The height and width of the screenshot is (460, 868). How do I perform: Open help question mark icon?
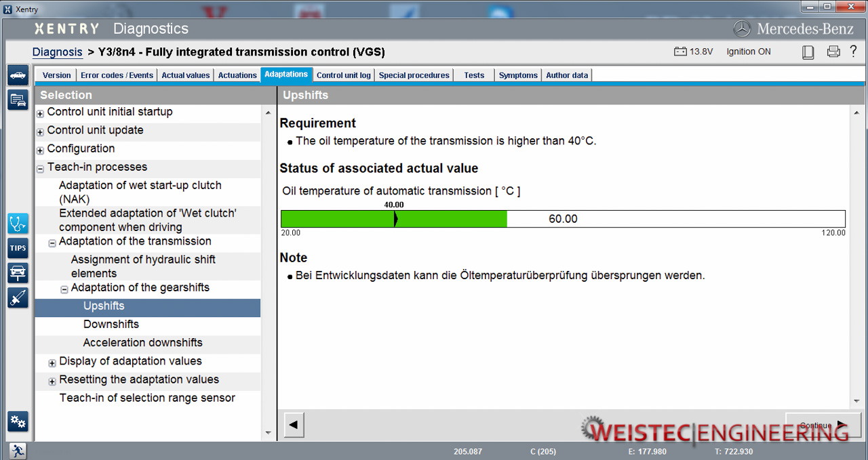pos(853,51)
